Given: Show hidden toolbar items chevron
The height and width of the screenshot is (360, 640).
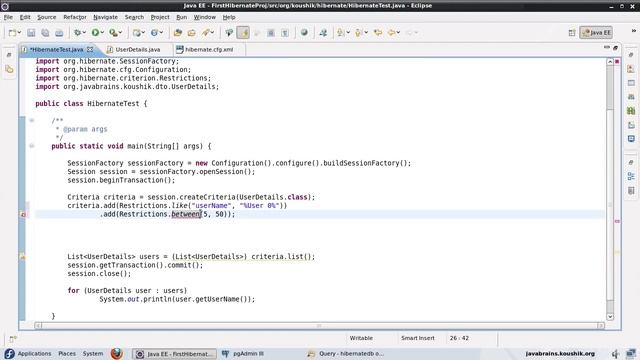Looking at the screenshot, I should click(634, 31).
